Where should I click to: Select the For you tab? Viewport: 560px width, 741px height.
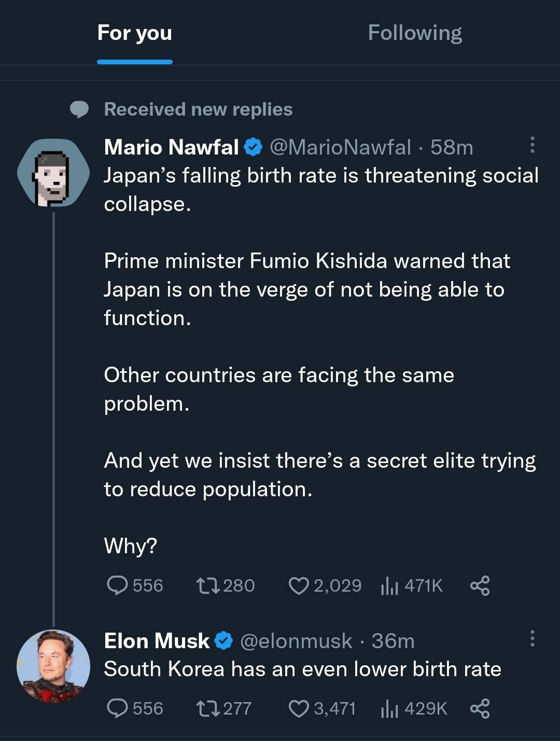pos(135,33)
